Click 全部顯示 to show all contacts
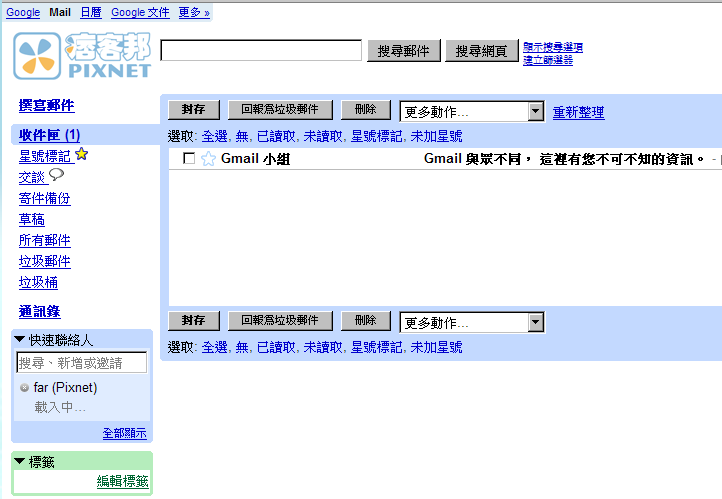722x499 pixels. pyautogui.click(x=124, y=433)
